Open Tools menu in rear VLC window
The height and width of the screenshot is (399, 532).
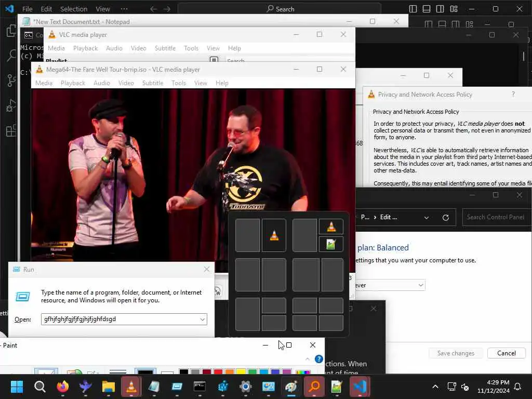click(191, 48)
